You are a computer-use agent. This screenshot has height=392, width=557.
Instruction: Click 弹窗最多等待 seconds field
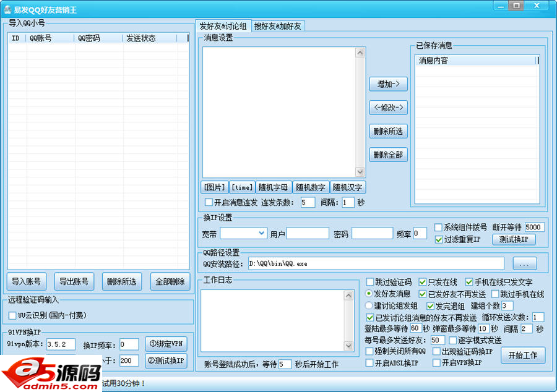point(483,328)
